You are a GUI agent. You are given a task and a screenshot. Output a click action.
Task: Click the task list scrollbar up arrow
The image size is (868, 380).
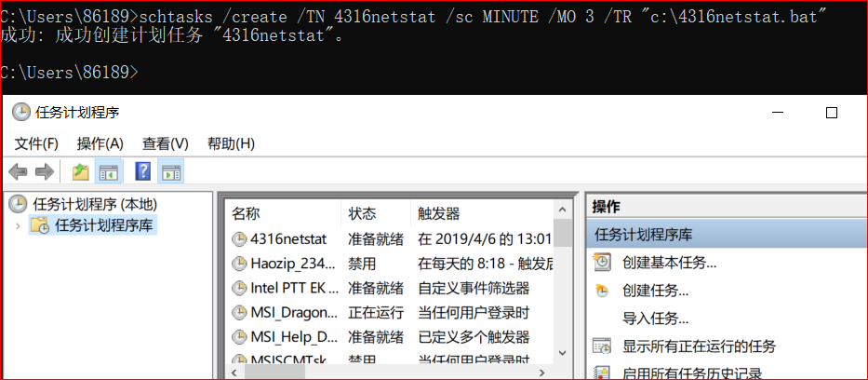(x=563, y=210)
